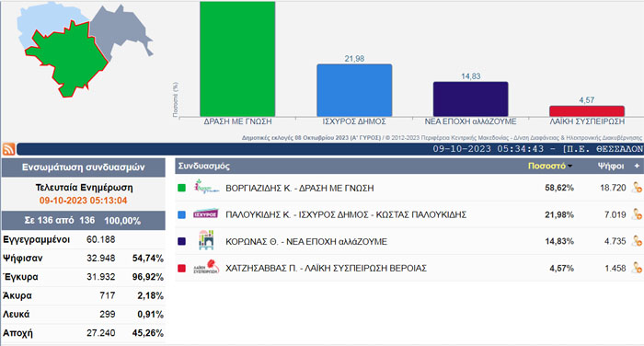Click the 18.720 votes cell
Image resolution: width=644 pixels, height=346 pixels.
[x=613, y=188]
